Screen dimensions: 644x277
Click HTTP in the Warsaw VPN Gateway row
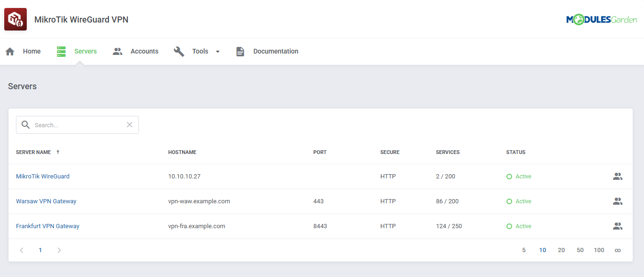[x=388, y=201]
